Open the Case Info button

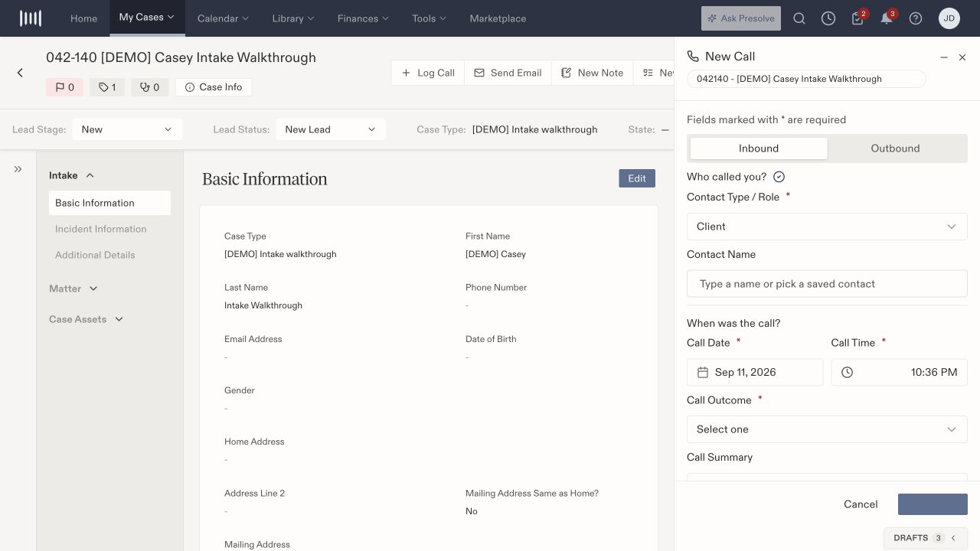214,87
